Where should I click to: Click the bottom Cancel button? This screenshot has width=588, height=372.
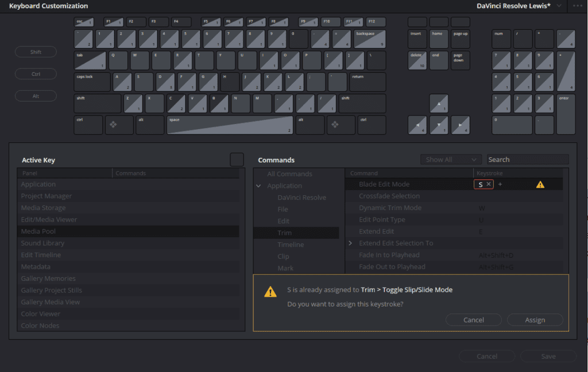coord(487,356)
